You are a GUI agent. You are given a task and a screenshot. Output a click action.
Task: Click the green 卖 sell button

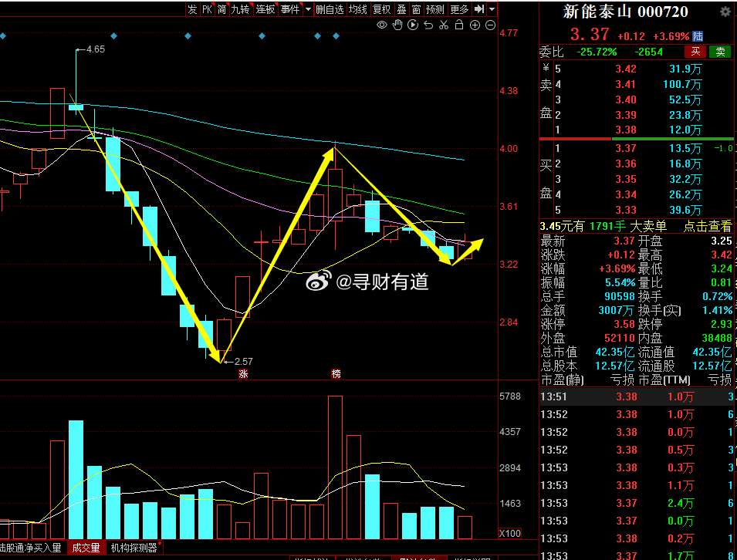721,52
